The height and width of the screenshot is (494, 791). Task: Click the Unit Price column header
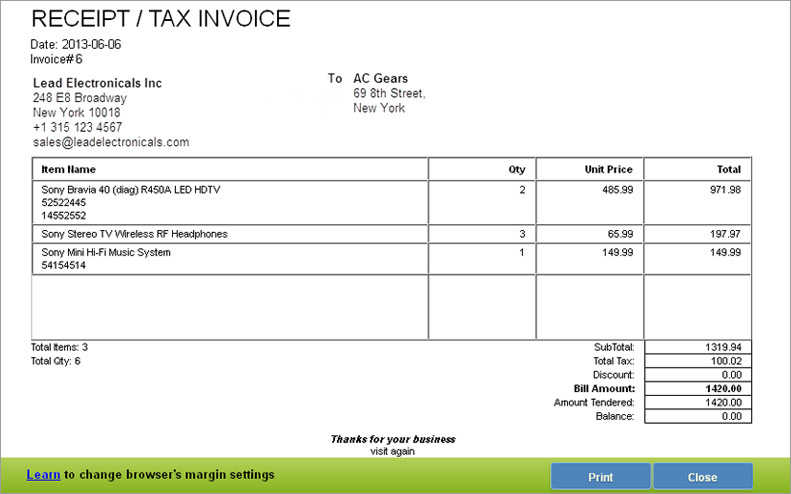pos(608,170)
